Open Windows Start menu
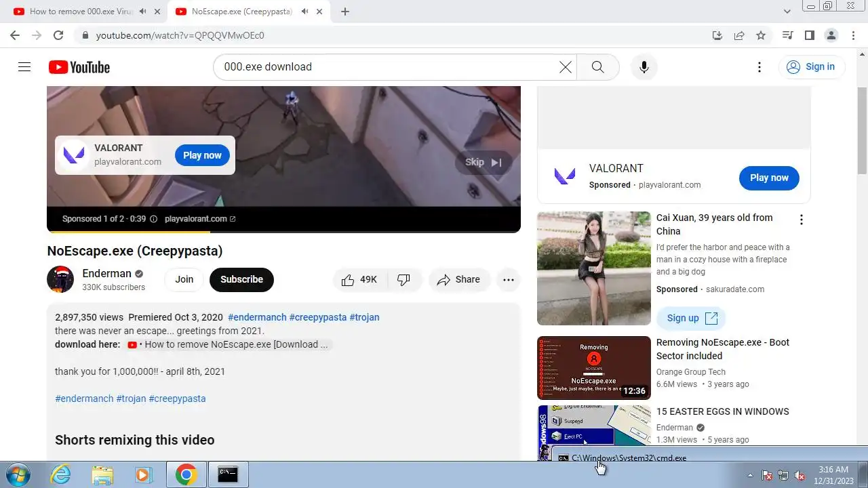The width and height of the screenshot is (868, 488). tap(18, 474)
